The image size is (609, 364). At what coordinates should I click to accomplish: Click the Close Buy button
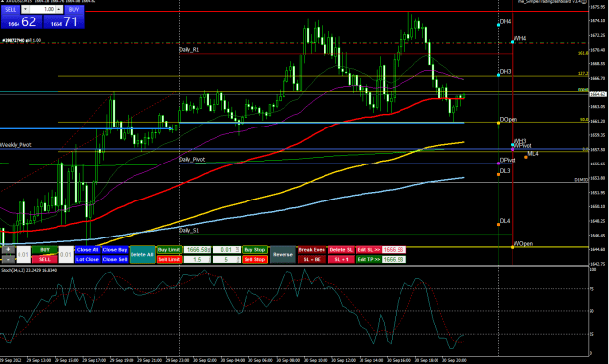click(x=115, y=250)
